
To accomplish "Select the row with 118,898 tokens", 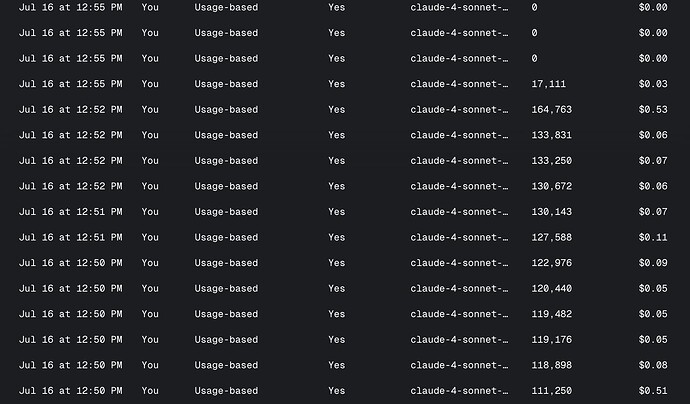I will coord(343,365).
